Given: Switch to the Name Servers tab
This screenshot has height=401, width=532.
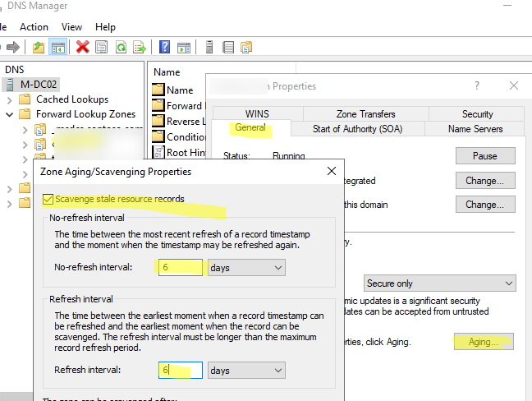Looking at the screenshot, I should 475,129.
